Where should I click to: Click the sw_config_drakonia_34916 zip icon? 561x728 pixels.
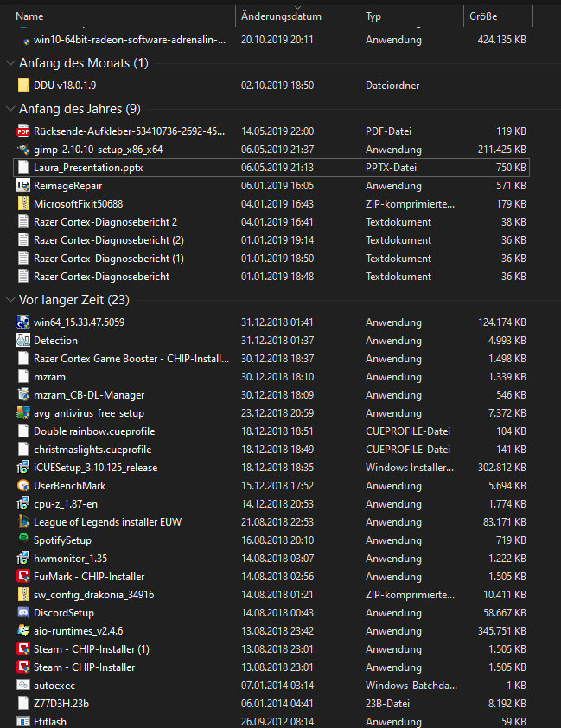pyautogui.click(x=23, y=595)
